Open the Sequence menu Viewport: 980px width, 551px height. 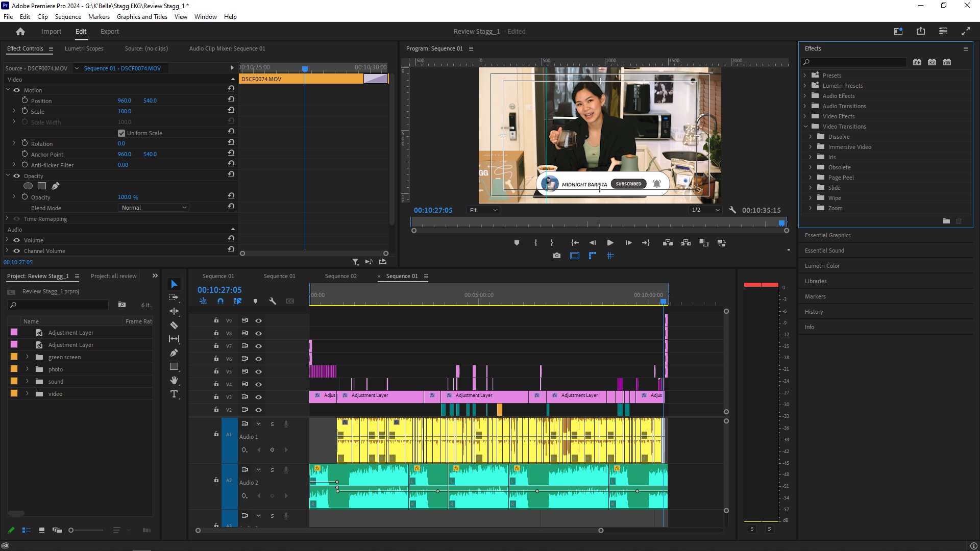68,16
